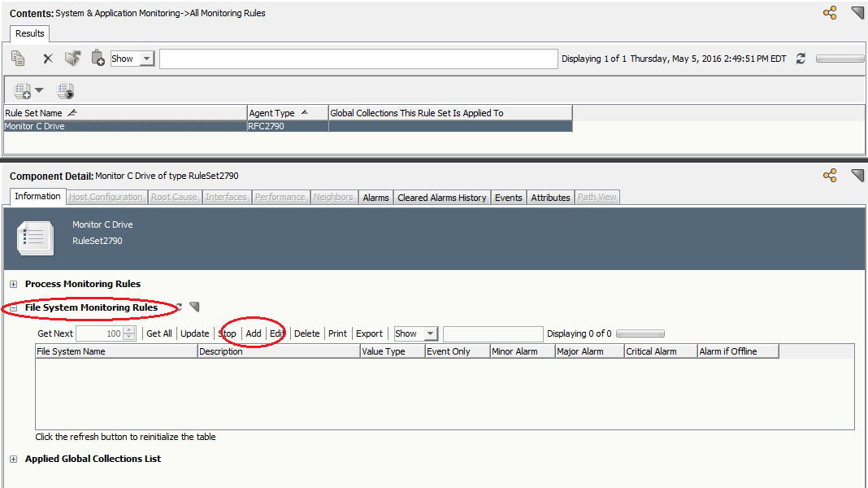Click the Get All button
The height and width of the screenshot is (488, 868).
(x=159, y=333)
